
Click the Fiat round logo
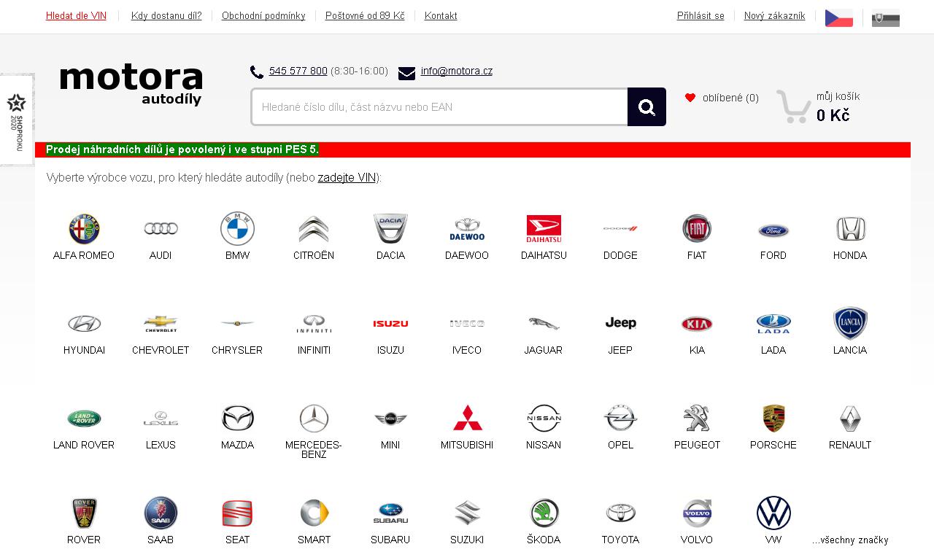pos(697,229)
